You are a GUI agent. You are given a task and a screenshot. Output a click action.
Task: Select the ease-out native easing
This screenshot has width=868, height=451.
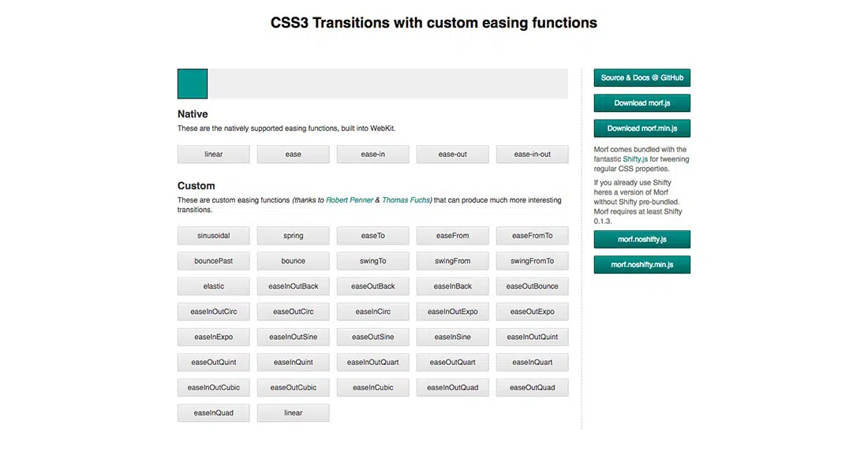452,155
